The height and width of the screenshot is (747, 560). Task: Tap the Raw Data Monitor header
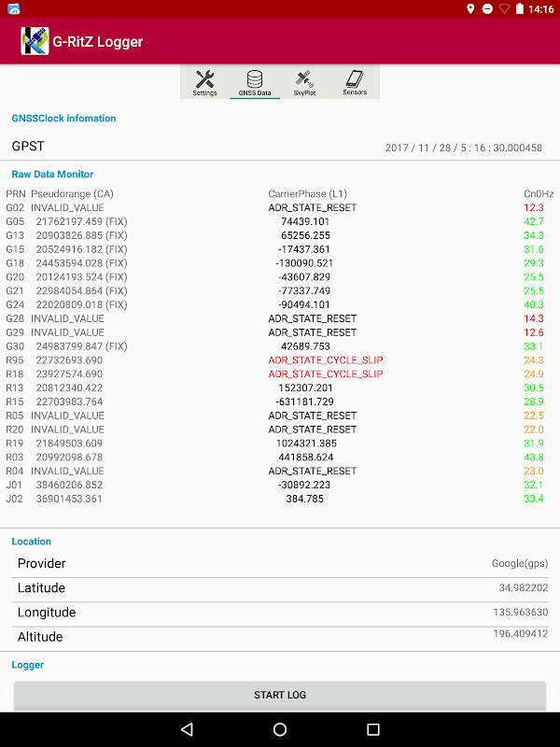pos(52,174)
